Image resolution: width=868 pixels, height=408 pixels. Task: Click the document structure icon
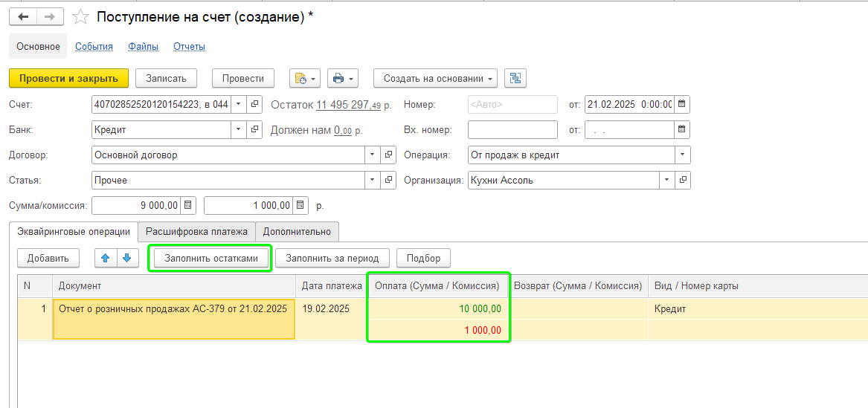(515, 79)
